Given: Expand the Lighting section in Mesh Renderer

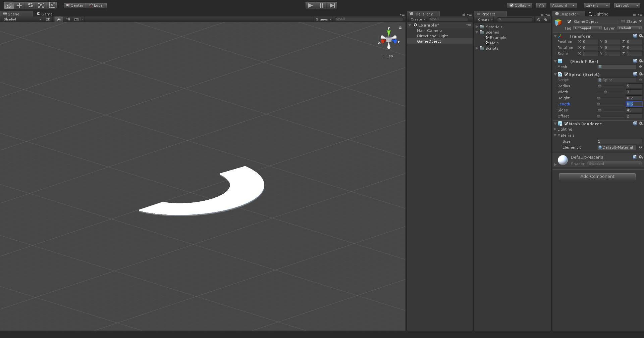Looking at the screenshot, I should point(555,129).
